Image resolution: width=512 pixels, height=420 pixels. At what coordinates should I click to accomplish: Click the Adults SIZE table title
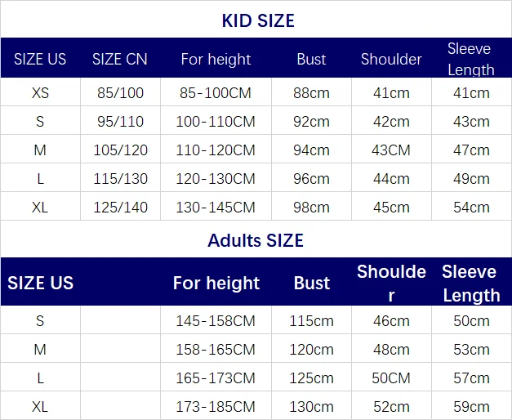coord(256,240)
